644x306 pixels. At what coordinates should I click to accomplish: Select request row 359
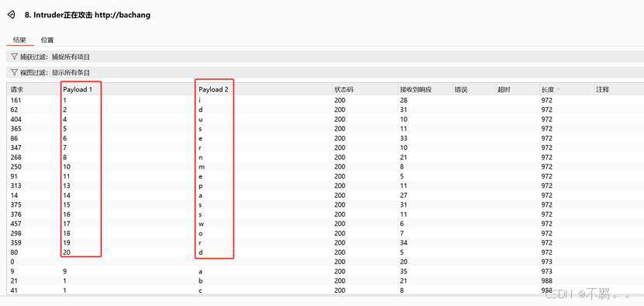[325, 242]
